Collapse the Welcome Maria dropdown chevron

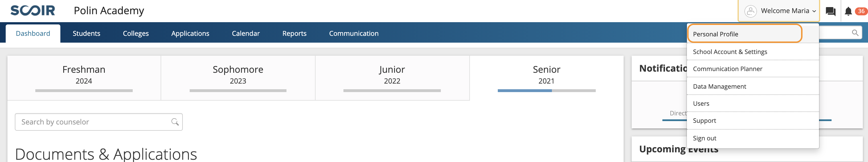point(814,11)
